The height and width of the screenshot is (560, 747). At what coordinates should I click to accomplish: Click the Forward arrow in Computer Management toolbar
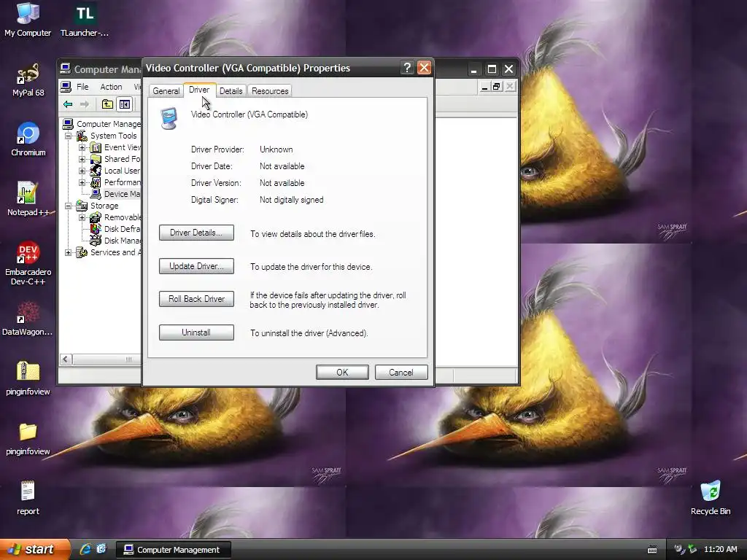85,104
